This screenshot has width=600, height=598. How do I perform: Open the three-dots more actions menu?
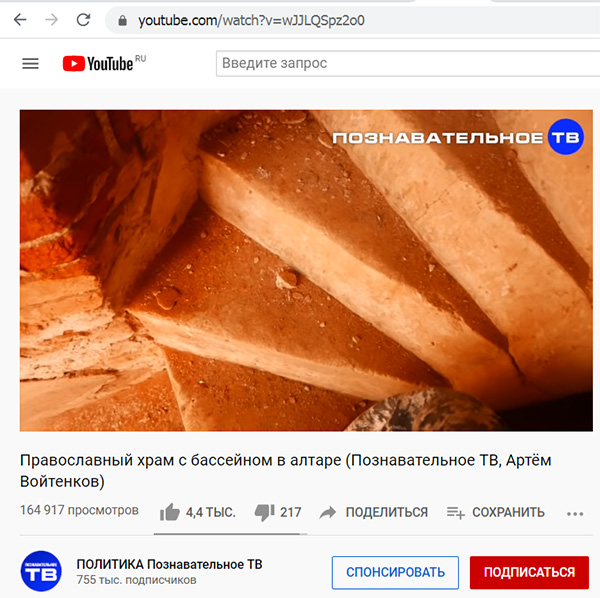(575, 514)
